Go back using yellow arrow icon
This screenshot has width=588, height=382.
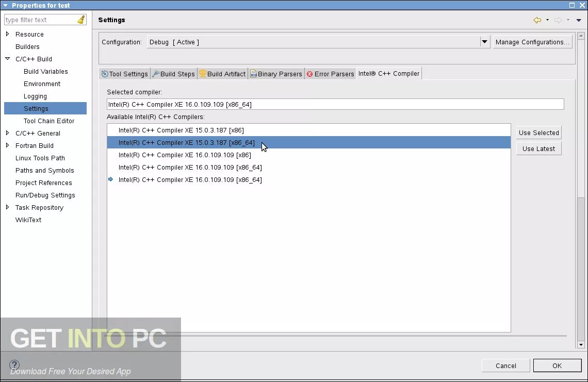click(x=537, y=20)
